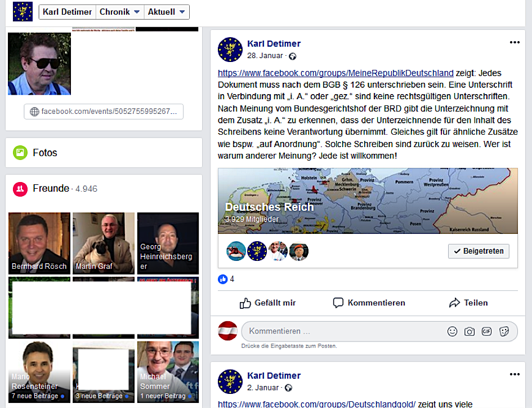Click third group member avatar
Screen dimensions: 532x408
(278, 251)
